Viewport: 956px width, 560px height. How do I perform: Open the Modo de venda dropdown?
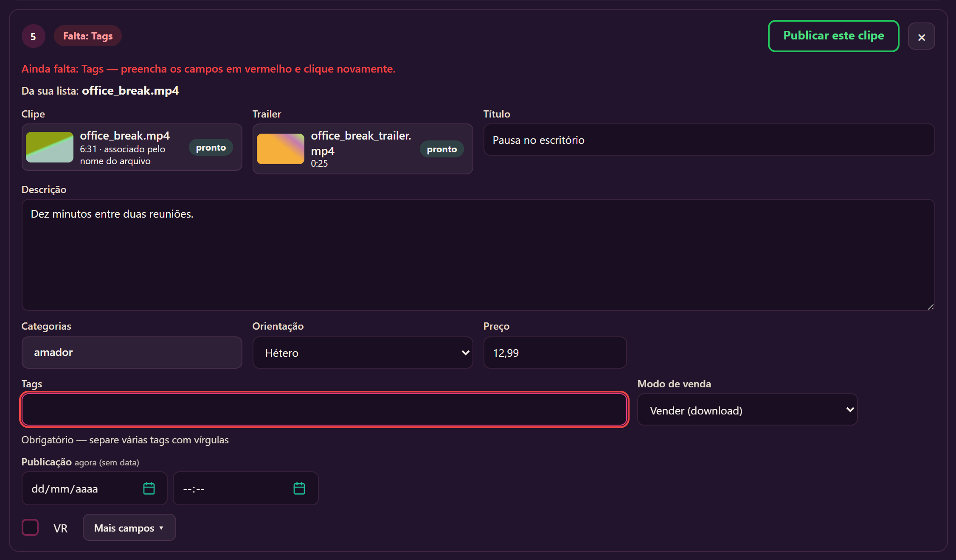748,410
